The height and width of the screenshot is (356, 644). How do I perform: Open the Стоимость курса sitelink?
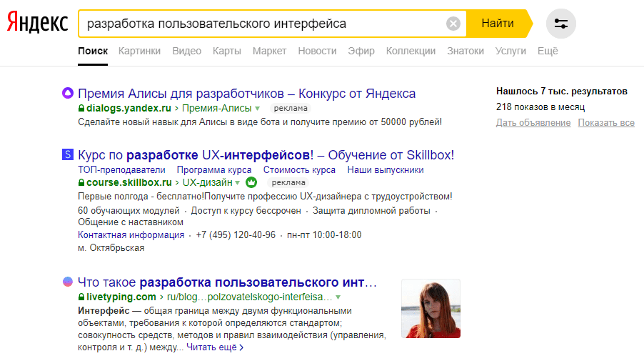coord(299,169)
